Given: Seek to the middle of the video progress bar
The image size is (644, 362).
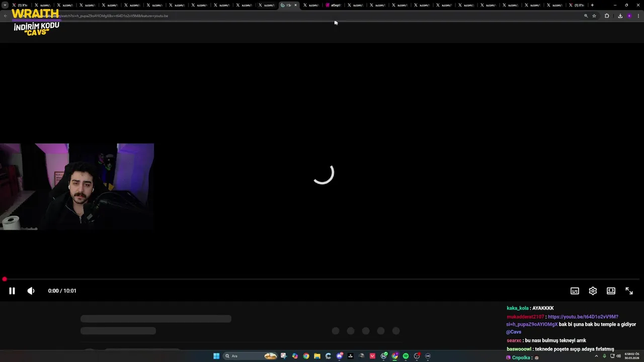Looking at the screenshot, I should [322, 279].
